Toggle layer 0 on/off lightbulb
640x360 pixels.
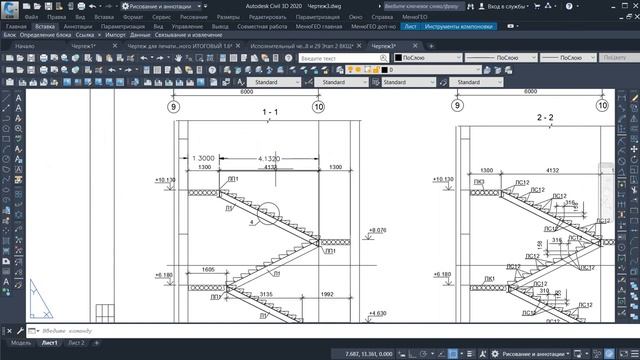pos(350,70)
